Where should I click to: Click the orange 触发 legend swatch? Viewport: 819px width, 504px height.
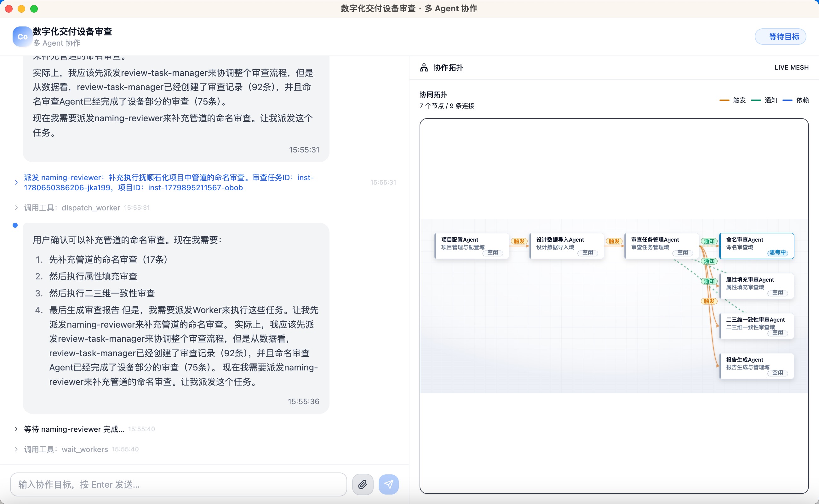point(724,100)
